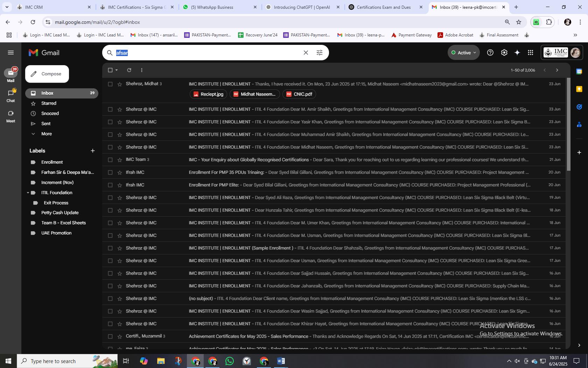Star the IMC Team enquiry email

(x=120, y=160)
